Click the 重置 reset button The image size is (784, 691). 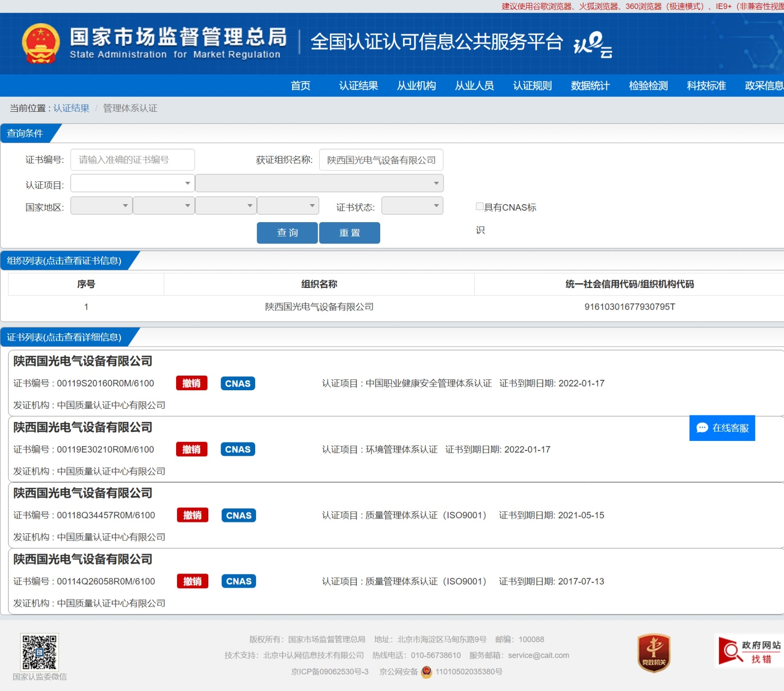click(x=349, y=233)
